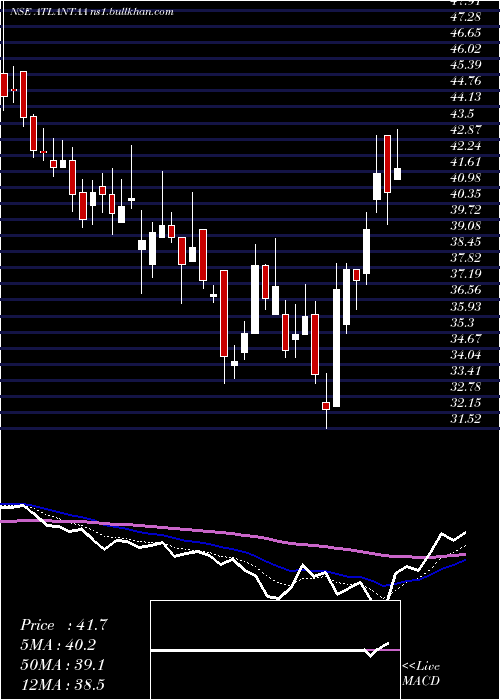
Task: Click the 35.3 price axis label
Action: [462, 323]
